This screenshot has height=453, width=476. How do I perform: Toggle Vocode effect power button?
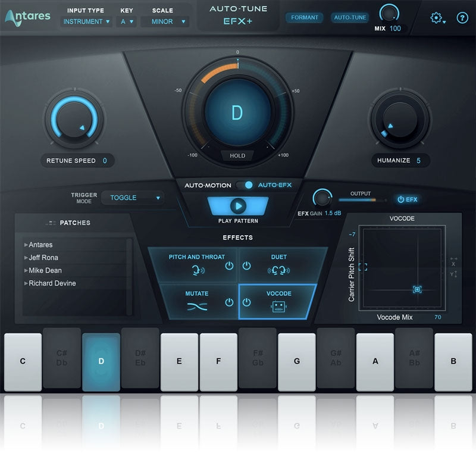pos(246,302)
